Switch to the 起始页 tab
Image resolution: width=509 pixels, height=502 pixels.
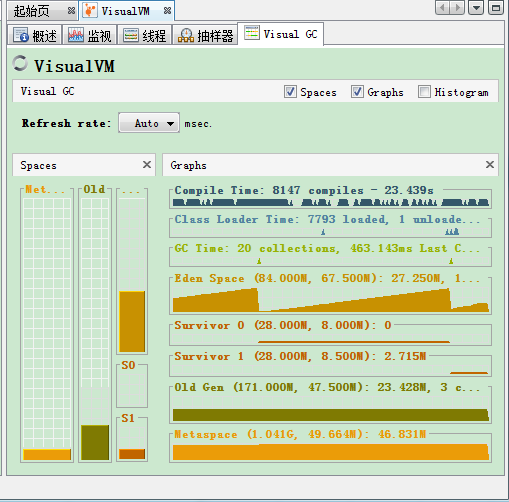[42, 11]
